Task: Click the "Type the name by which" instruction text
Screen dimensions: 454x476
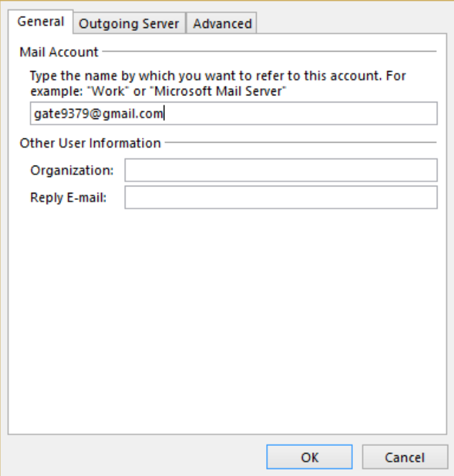Action: 218,83
